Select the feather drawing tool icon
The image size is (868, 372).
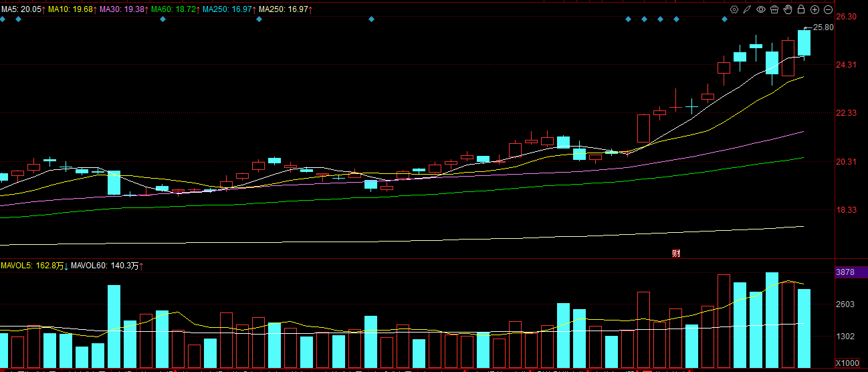pyautogui.click(x=748, y=9)
